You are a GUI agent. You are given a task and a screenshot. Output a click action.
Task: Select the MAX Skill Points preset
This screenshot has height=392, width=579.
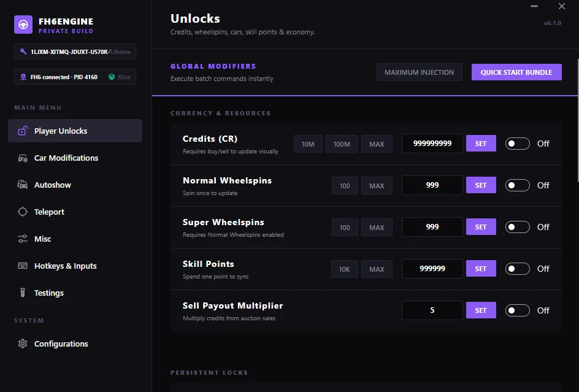[377, 269]
